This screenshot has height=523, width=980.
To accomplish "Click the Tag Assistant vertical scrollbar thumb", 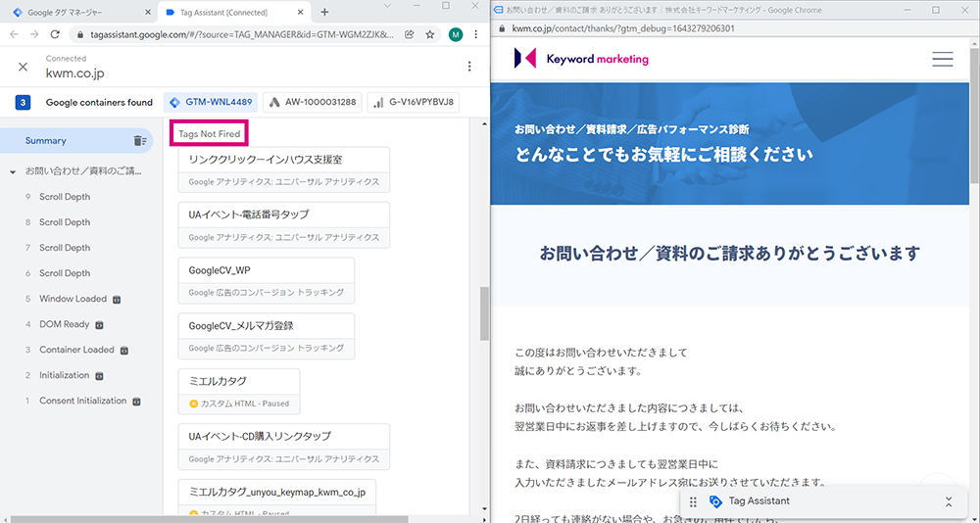I will (x=484, y=313).
